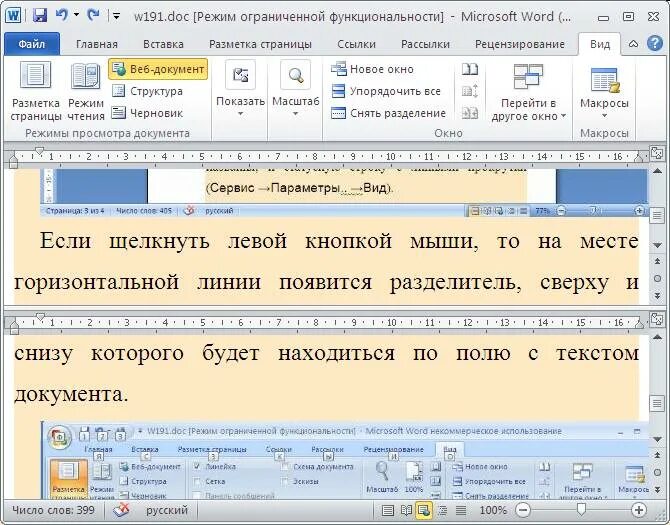Viewport: 670px width, 525px height.
Task: Save the document with the floppy icon
Action: [40, 16]
